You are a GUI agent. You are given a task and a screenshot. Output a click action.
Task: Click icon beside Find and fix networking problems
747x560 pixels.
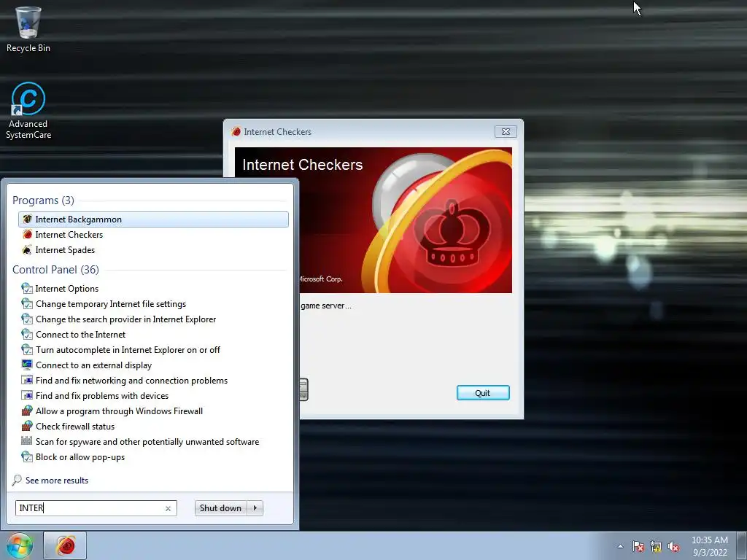[27, 380]
